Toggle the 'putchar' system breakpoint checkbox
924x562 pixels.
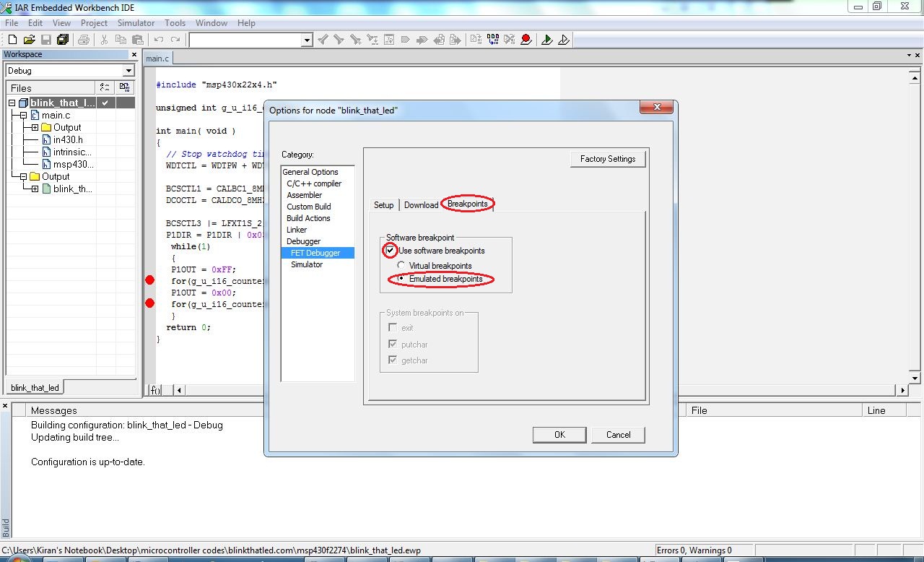pos(393,344)
